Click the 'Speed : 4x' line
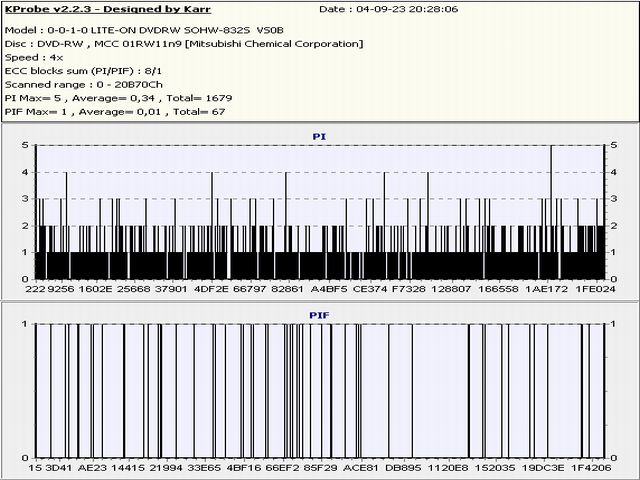 pyautogui.click(x=34, y=58)
